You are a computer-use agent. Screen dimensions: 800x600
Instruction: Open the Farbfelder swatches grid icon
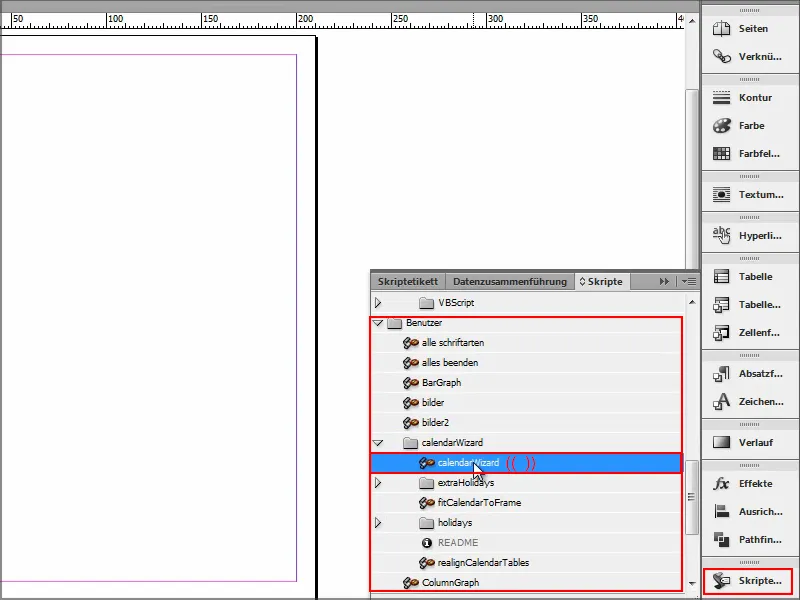pyautogui.click(x=721, y=153)
